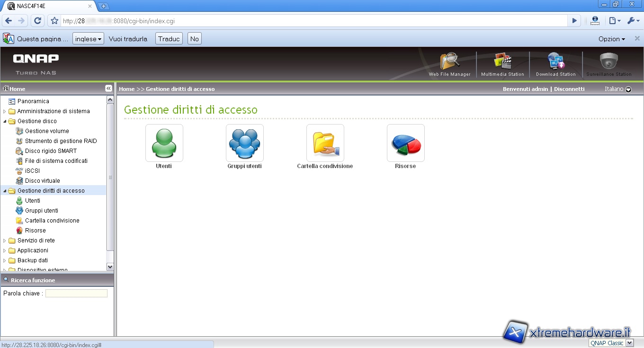Collapse the left sidebar panel
The height and width of the screenshot is (348, 644).
[108, 89]
